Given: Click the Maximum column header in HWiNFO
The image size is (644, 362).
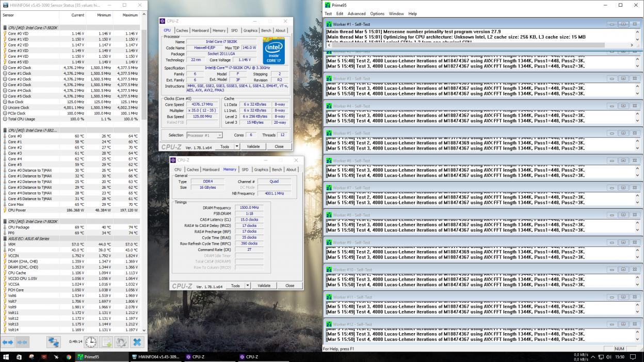Looking at the screenshot, I should point(130,15).
